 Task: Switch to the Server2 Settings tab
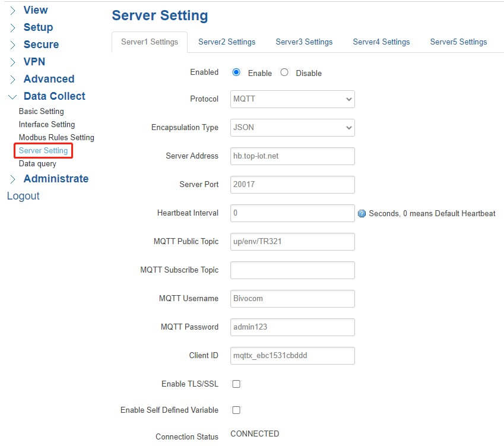tap(227, 42)
